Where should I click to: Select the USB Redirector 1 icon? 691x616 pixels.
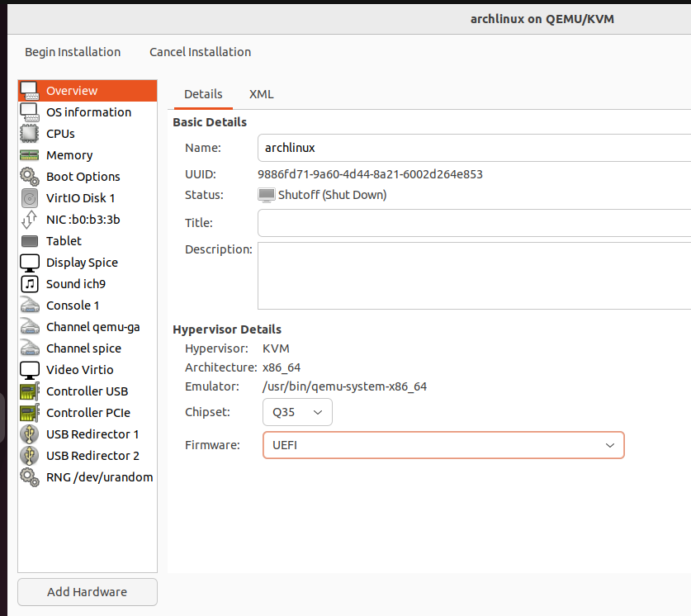[29, 434]
